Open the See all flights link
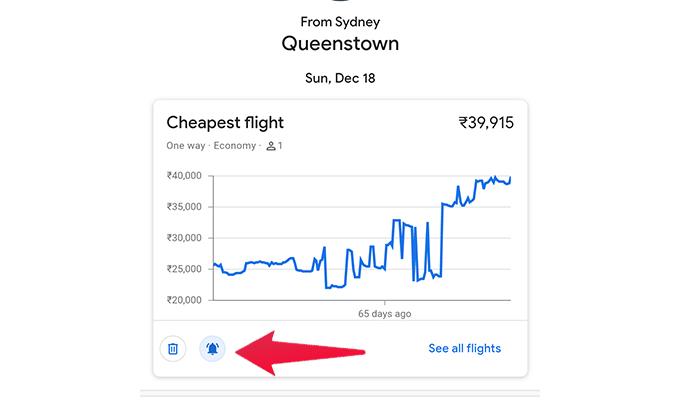680x400 pixels. [x=464, y=348]
